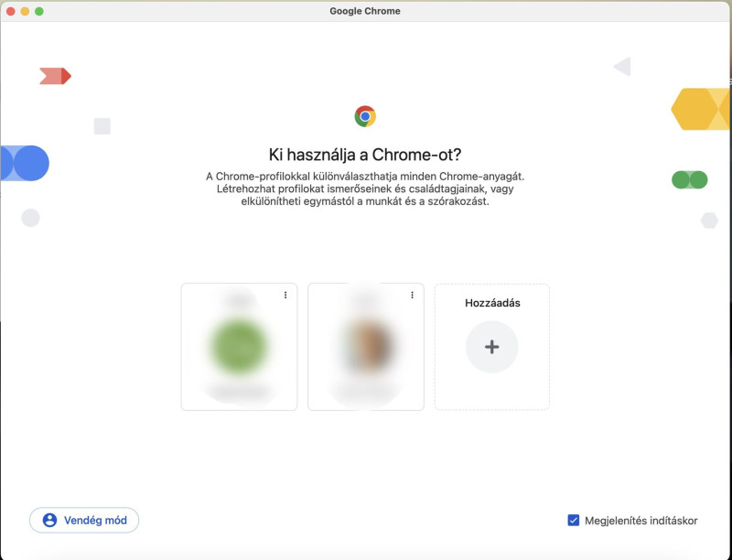Select the Hozzáadás profile card label
Image resolution: width=732 pixels, height=560 pixels.
(492, 303)
